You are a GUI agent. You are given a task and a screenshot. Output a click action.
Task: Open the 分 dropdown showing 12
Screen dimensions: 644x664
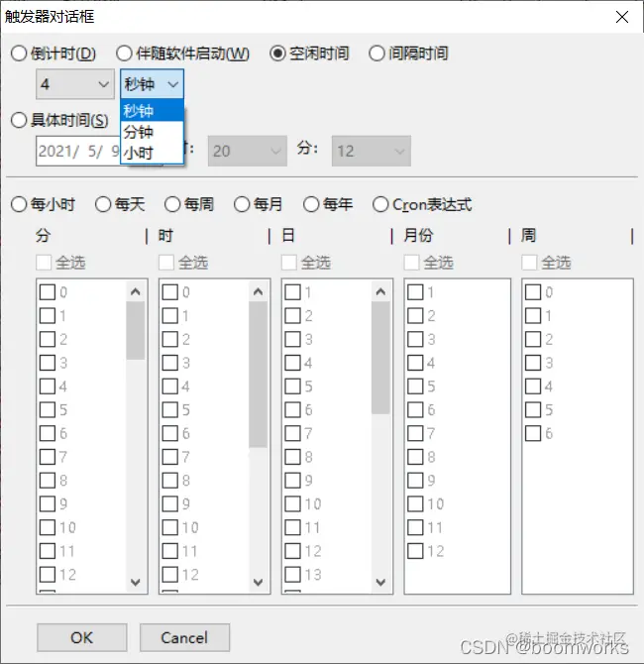[x=371, y=151]
